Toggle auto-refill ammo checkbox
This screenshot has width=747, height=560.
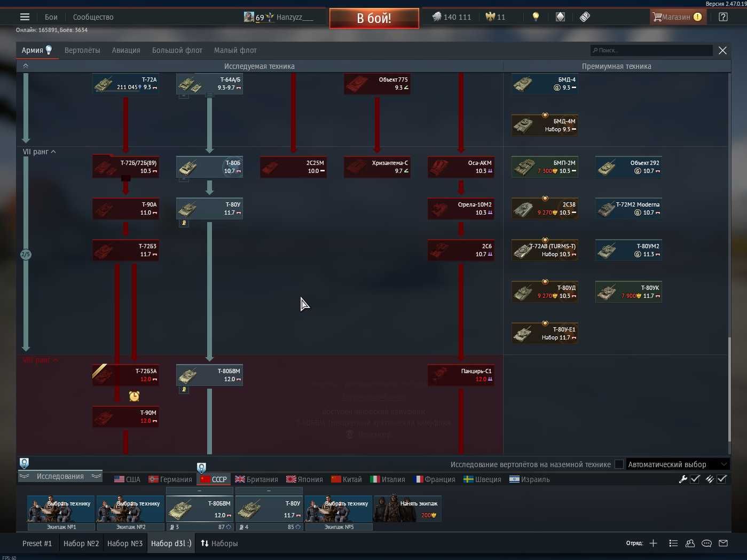pyautogui.click(x=722, y=479)
